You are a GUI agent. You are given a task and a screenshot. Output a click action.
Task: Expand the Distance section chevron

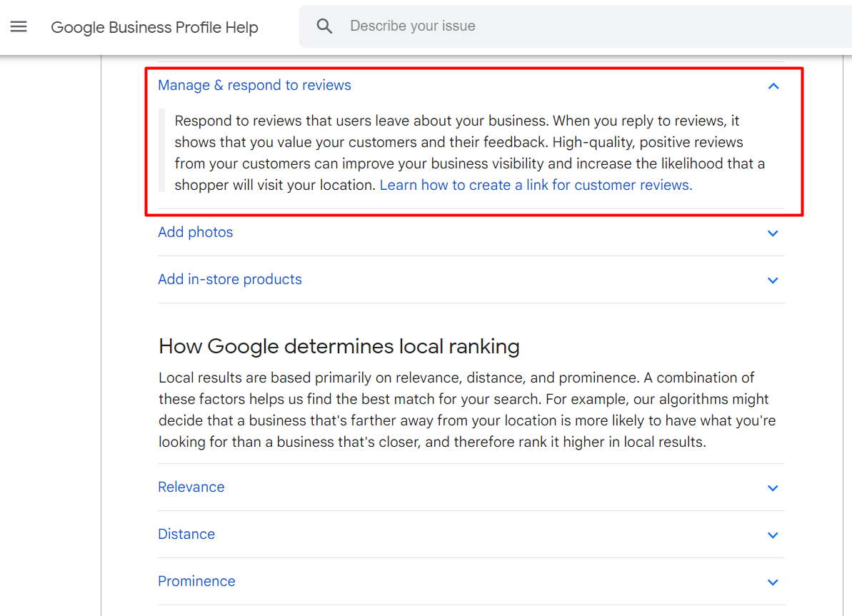(773, 535)
